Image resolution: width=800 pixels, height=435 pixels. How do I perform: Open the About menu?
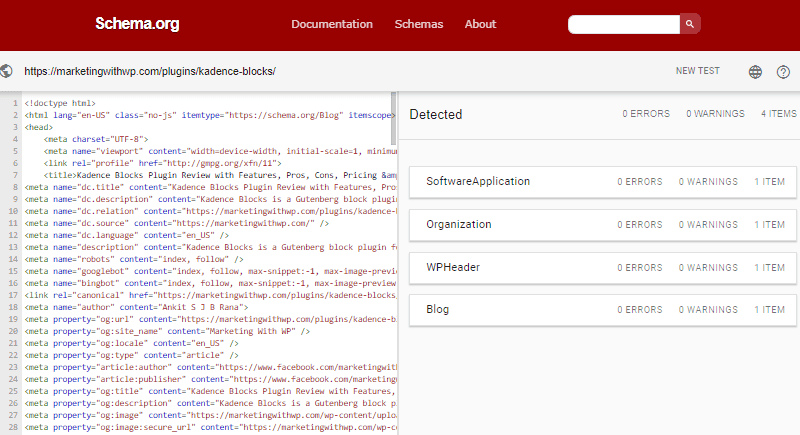point(480,24)
